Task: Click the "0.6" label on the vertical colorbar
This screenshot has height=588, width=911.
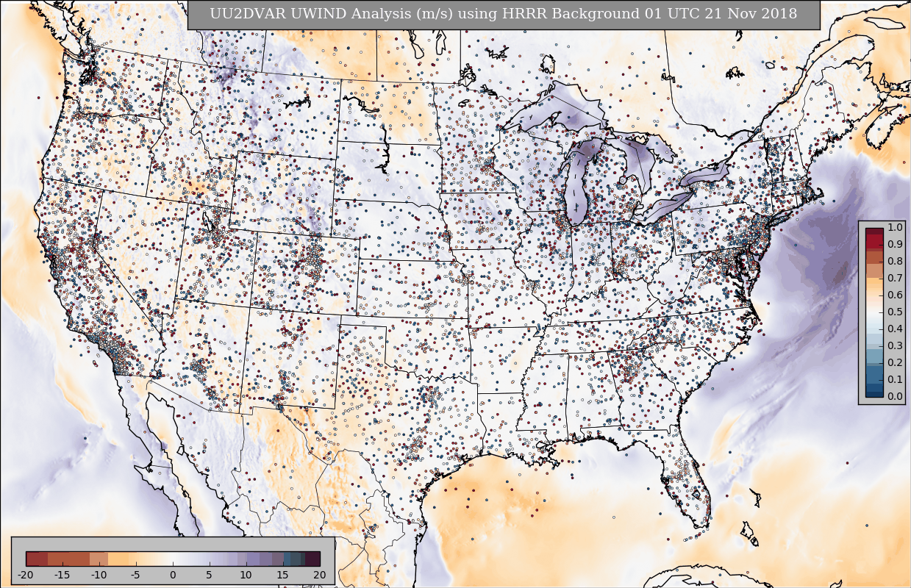Action: 895,295
